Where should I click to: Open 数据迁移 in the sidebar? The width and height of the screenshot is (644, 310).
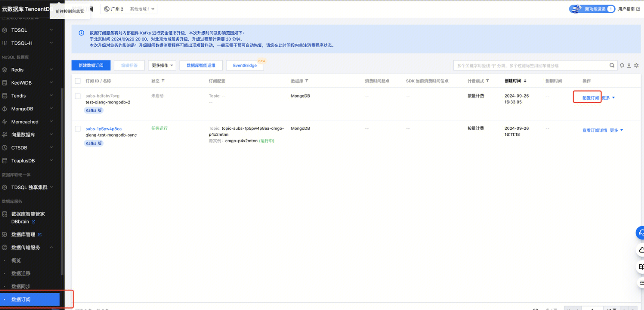(21, 273)
